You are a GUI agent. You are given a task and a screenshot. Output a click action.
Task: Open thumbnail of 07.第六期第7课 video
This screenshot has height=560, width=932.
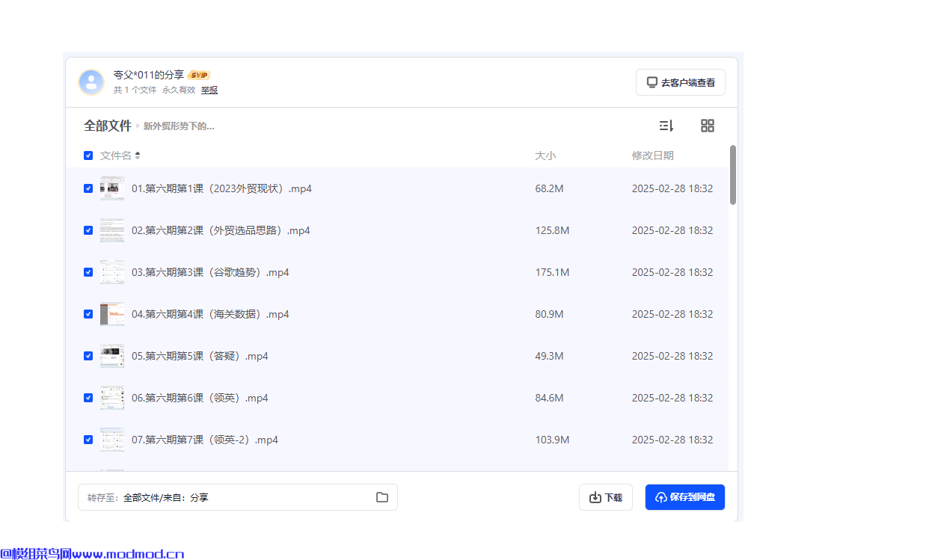pos(112,440)
